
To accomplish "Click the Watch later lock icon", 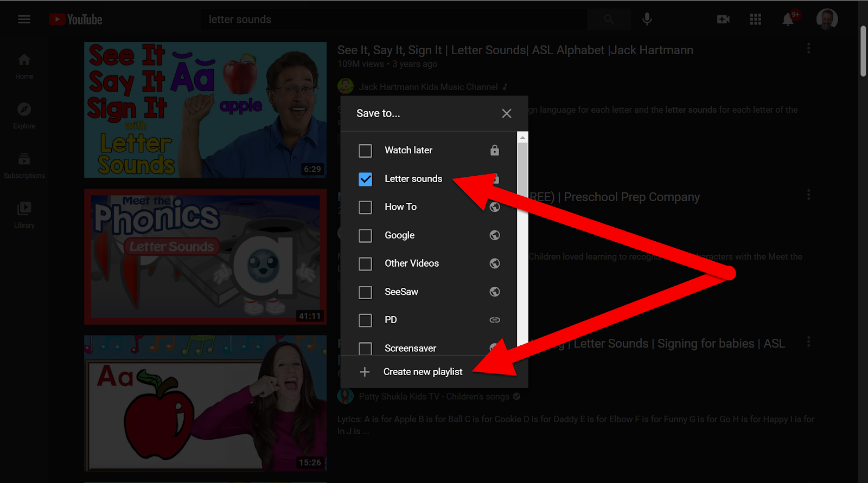I will point(495,150).
